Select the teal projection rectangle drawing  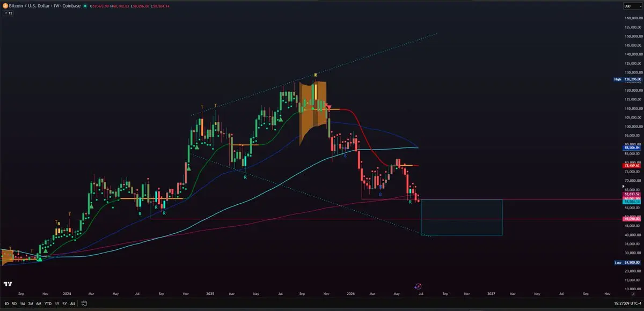coord(462,217)
